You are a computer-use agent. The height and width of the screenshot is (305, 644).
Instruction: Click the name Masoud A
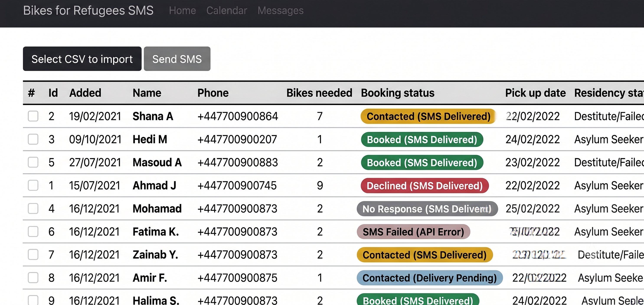tap(157, 162)
